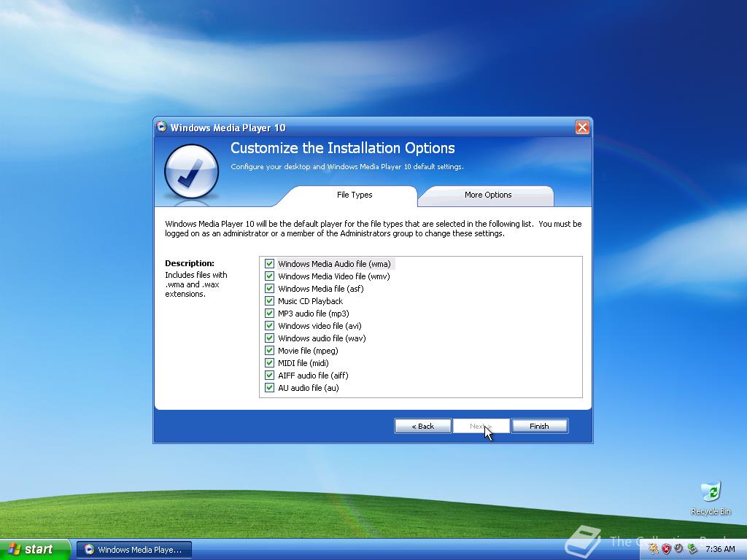Disable Music CD Playback file association
The image size is (747, 560).
(270, 301)
